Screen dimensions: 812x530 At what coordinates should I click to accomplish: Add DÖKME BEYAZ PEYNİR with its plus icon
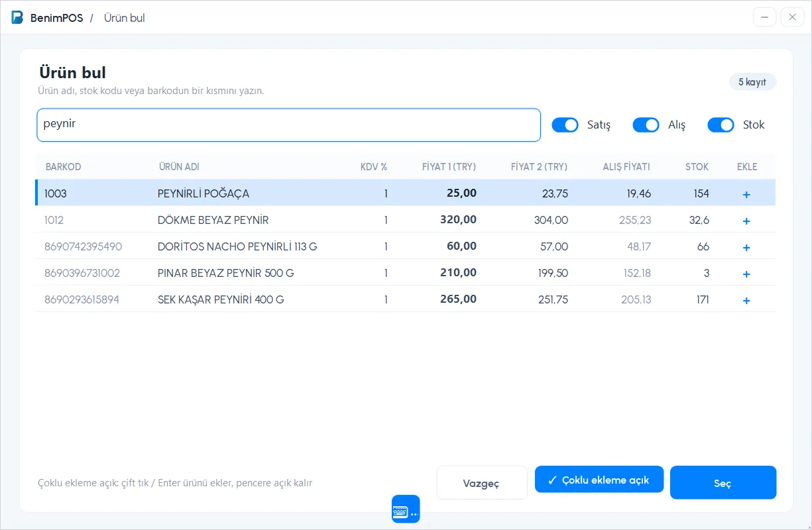tap(746, 221)
